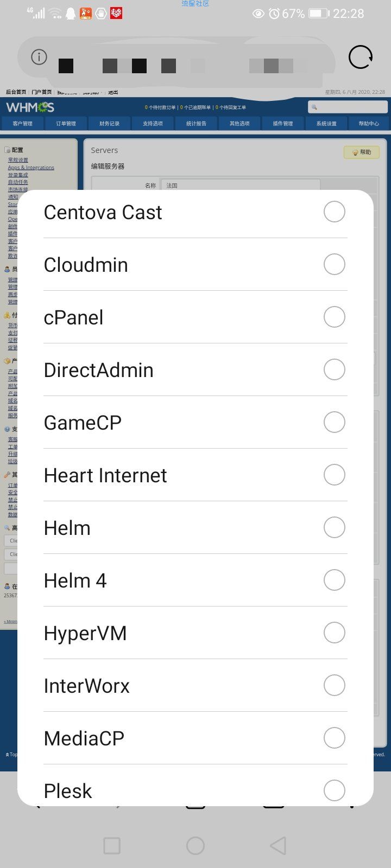Screen dimensions: 391x868
Task: Open the 客户管理 menu
Action: point(22,123)
